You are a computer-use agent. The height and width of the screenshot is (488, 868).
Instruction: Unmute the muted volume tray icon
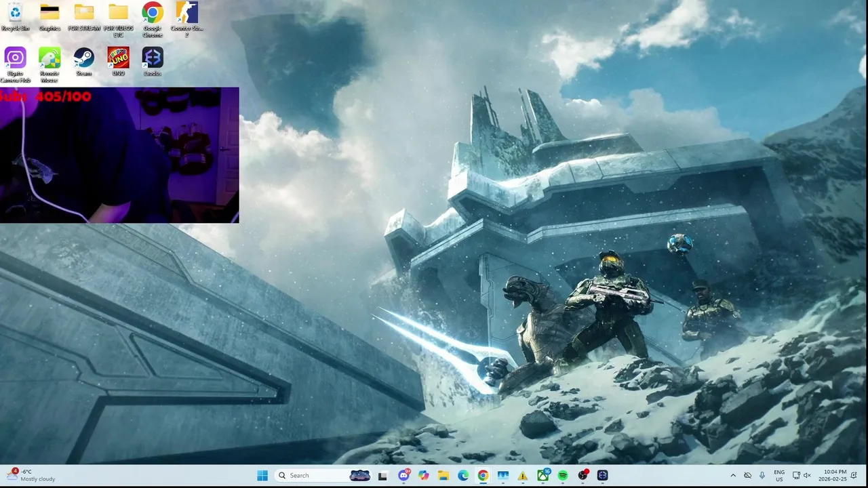click(807, 475)
